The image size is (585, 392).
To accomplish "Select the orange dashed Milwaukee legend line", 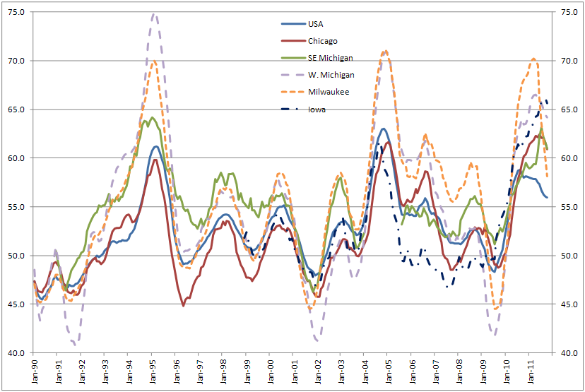I will [x=293, y=92].
